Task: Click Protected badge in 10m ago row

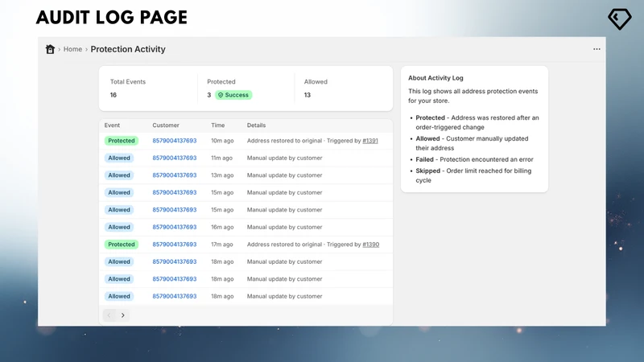Action: [x=122, y=141]
